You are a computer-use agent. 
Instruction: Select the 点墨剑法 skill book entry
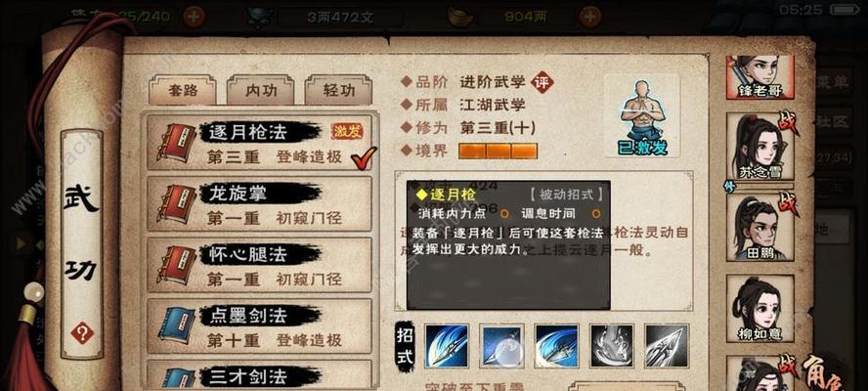point(260,326)
